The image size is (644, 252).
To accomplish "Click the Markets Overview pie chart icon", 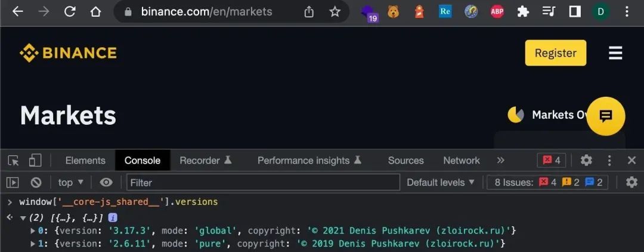I will point(515,115).
